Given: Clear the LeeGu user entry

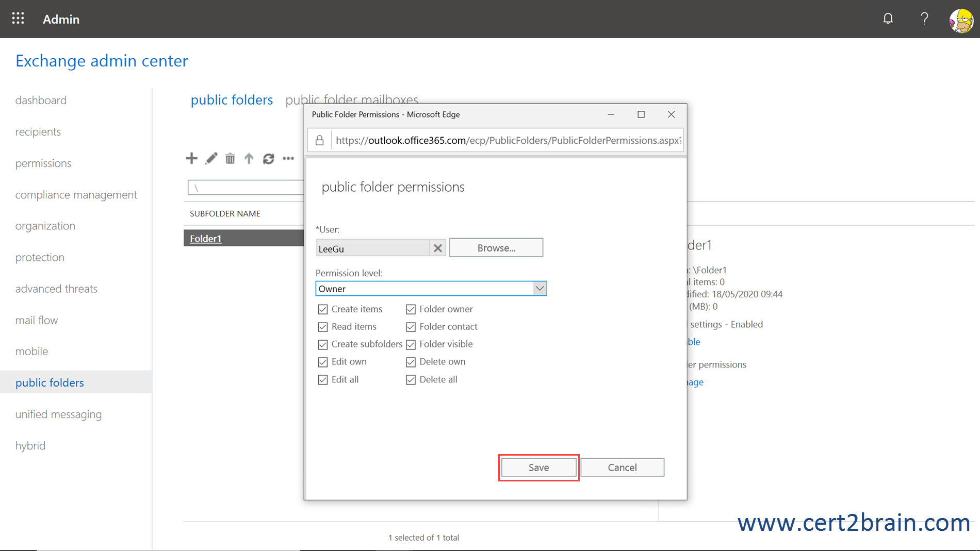Looking at the screenshot, I should coord(437,248).
